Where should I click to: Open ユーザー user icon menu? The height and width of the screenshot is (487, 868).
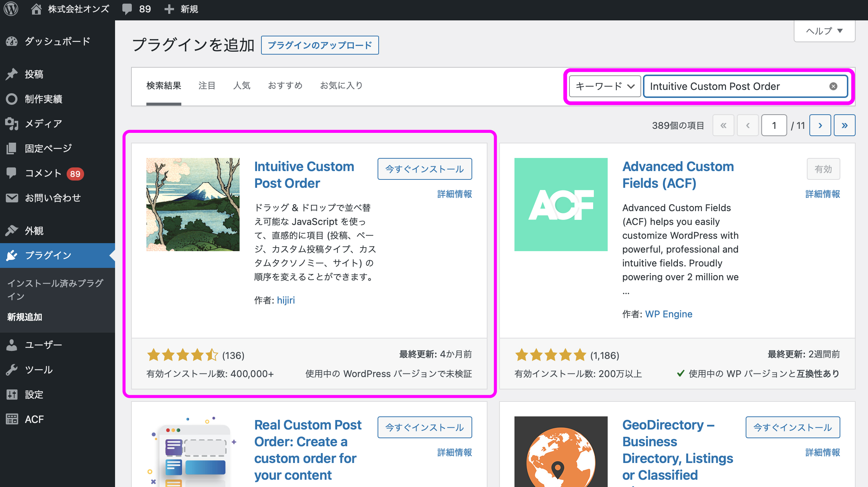click(12, 345)
